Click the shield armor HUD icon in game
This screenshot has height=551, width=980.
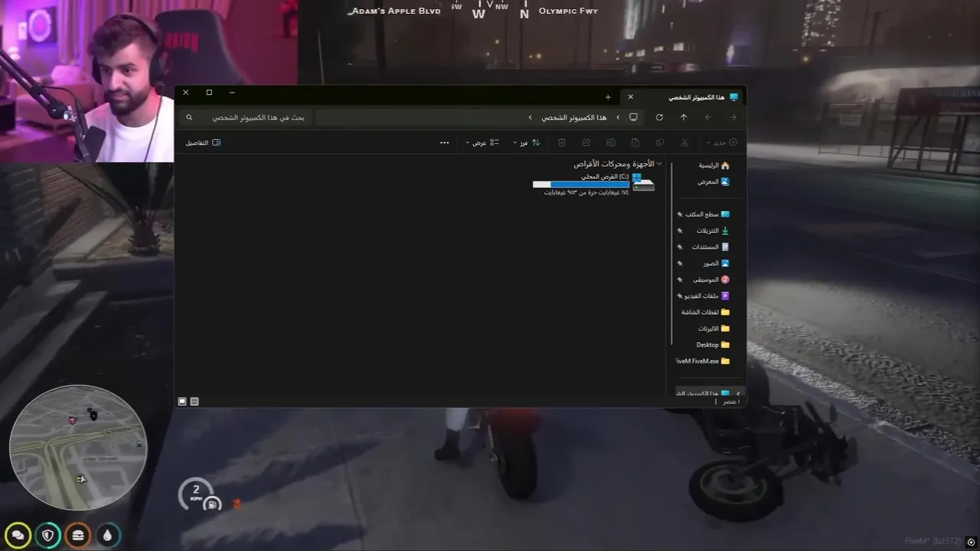[x=48, y=535]
